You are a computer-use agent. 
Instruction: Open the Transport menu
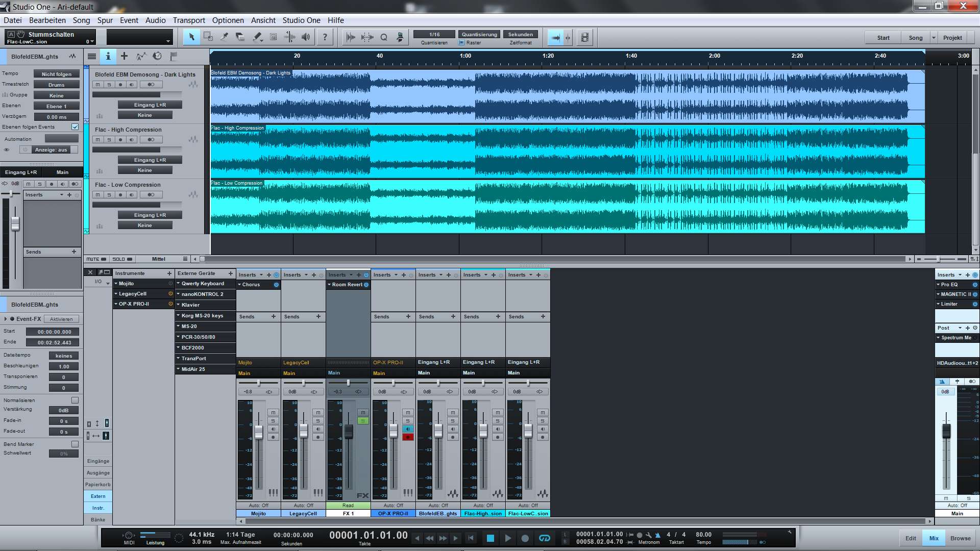[x=189, y=20]
